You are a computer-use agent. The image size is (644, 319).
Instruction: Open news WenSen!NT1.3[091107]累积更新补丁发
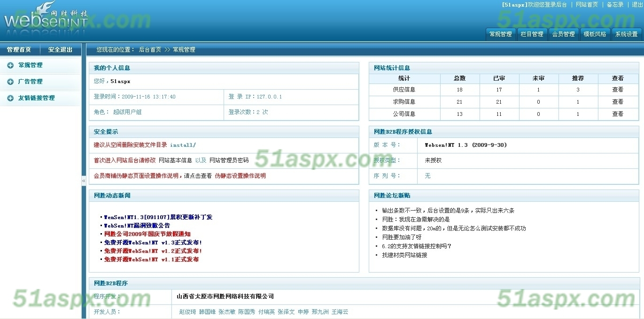pos(158,217)
